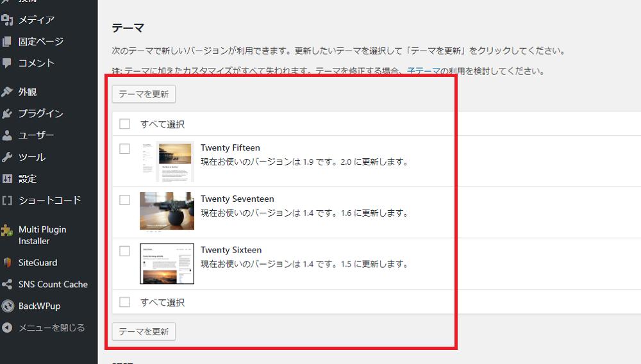This screenshot has height=364, width=641.
Task: Open the 外観 menu
Action: [x=28, y=92]
